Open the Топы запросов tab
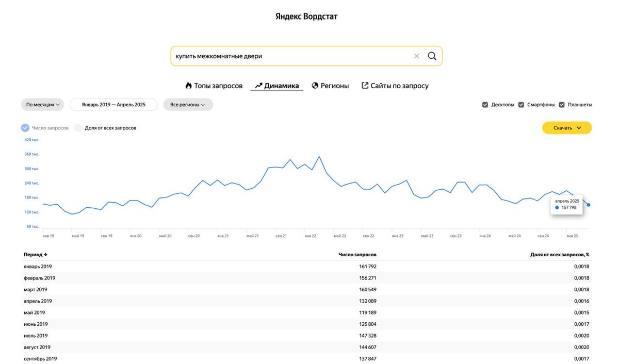619x364 pixels. pyautogui.click(x=214, y=86)
